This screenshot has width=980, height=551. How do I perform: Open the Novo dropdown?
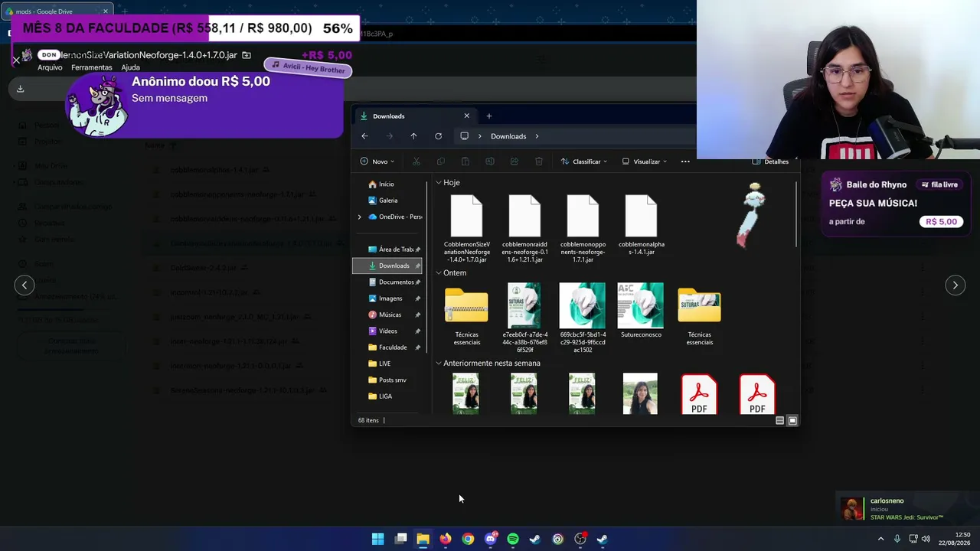377,161
